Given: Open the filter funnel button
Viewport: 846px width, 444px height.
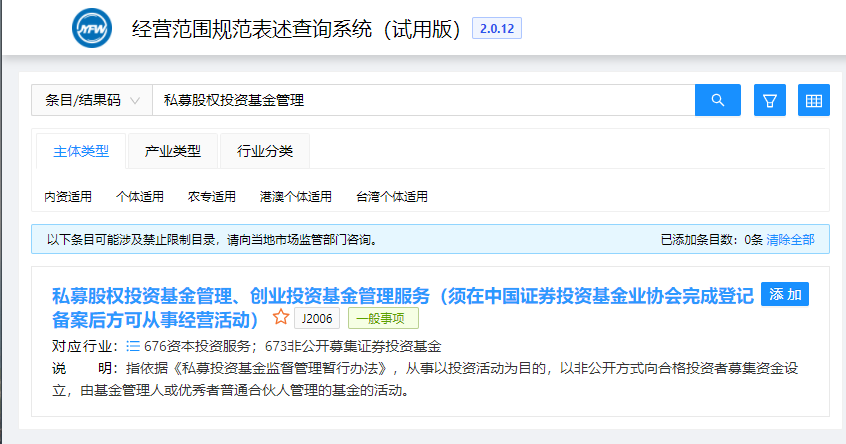Looking at the screenshot, I should pyautogui.click(x=770, y=100).
